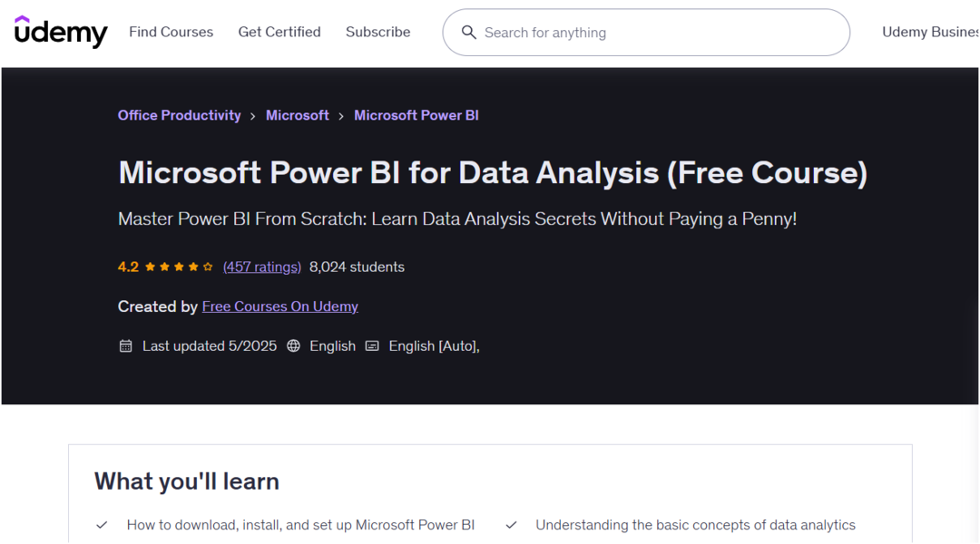Click checkmark beside 'How to download, install'
Screen dimensions: 980x544
coord(103,525)
